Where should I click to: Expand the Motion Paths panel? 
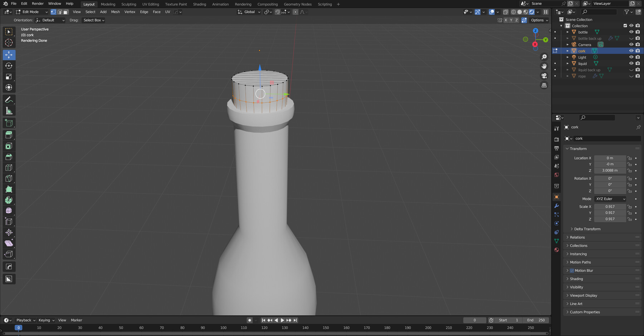(x=580, y=262)
